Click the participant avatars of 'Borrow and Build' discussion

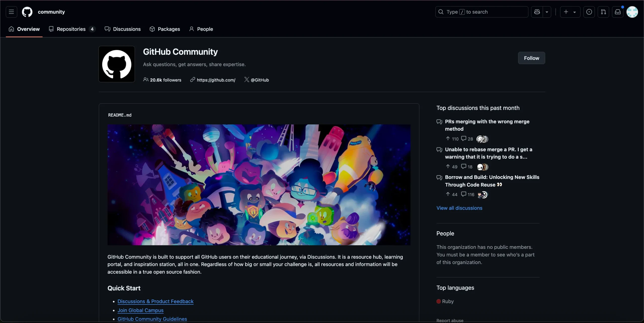[483, 195]
